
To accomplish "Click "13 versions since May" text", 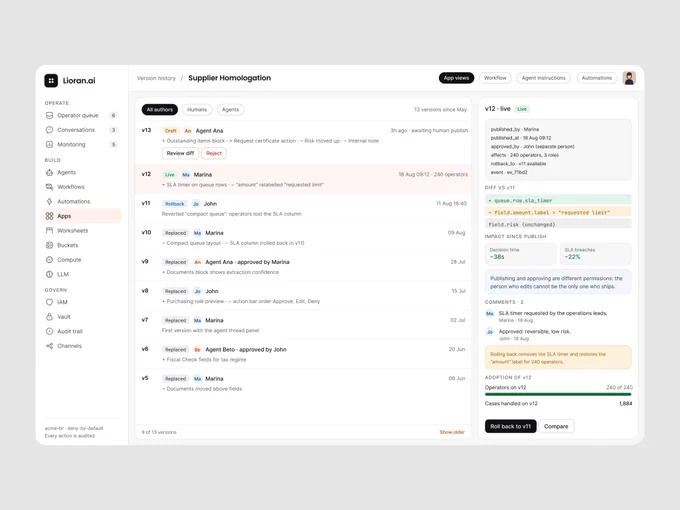I will (x=440, y=110).
